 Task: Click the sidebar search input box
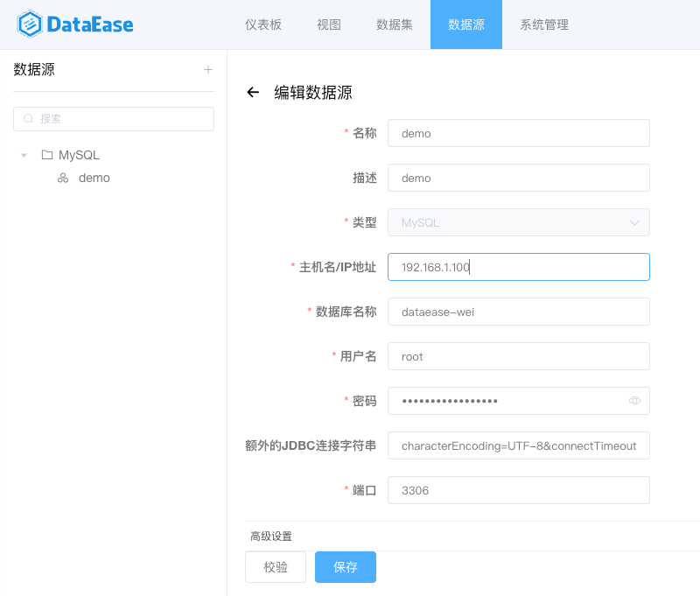click(x=114, y=119)
